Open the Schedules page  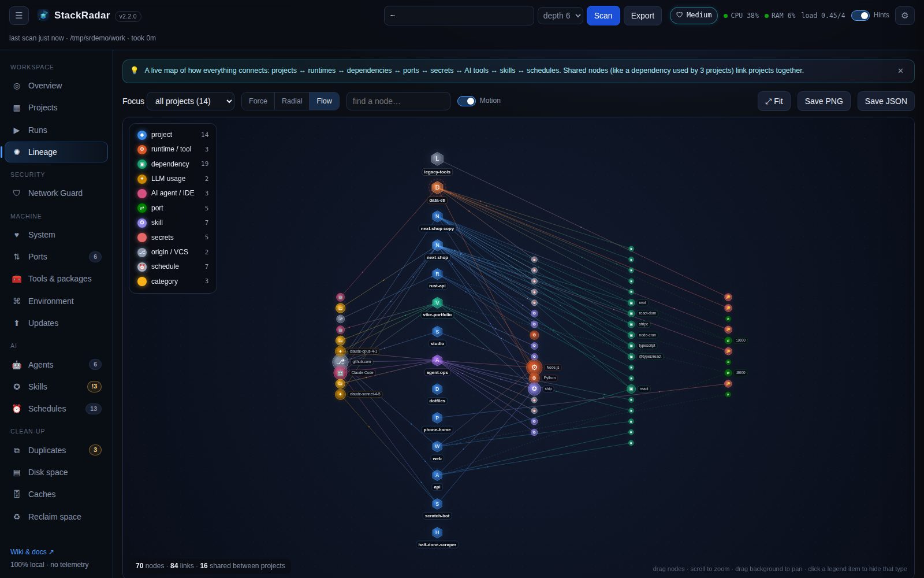56,409
